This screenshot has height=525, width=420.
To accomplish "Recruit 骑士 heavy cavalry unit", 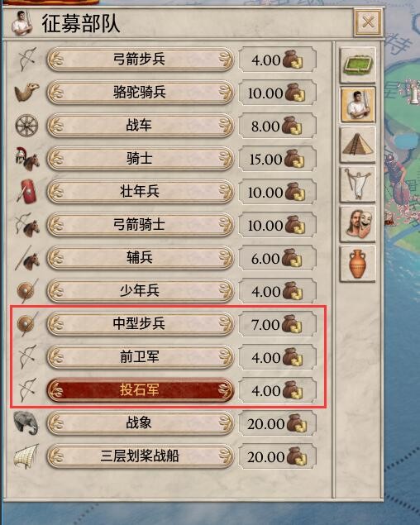I will point(140,159).
